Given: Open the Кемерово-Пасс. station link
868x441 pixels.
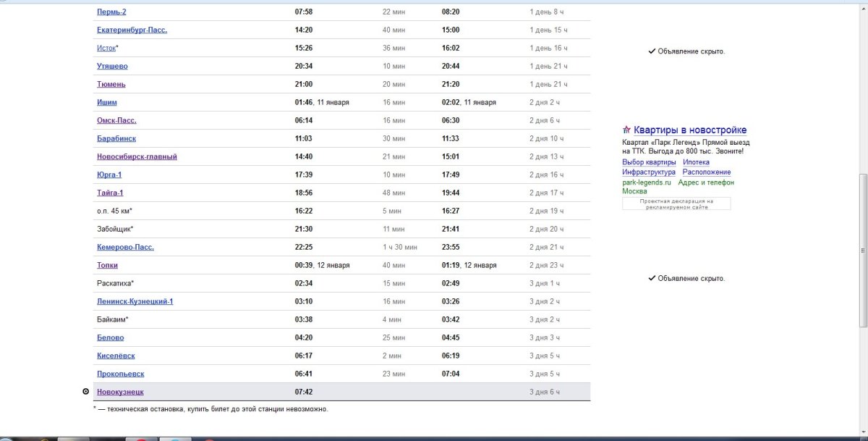Looking at the screenshot, I should (125, 248).
